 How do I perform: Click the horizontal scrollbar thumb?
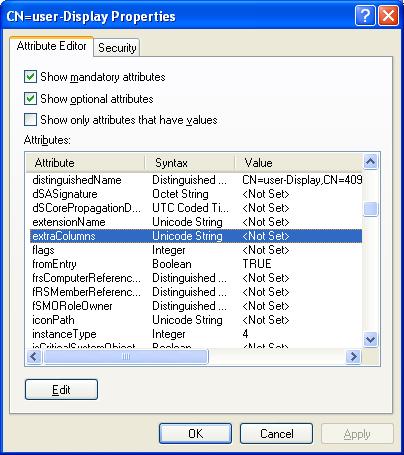[x=126, y=357]
